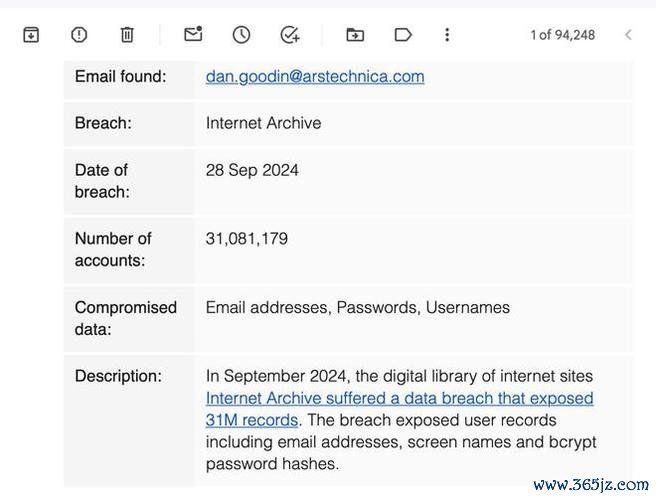The width and height of the screenshot is (656, 500).
Task: Go to newer message with chevron arrow
Action: pos(628,35)
